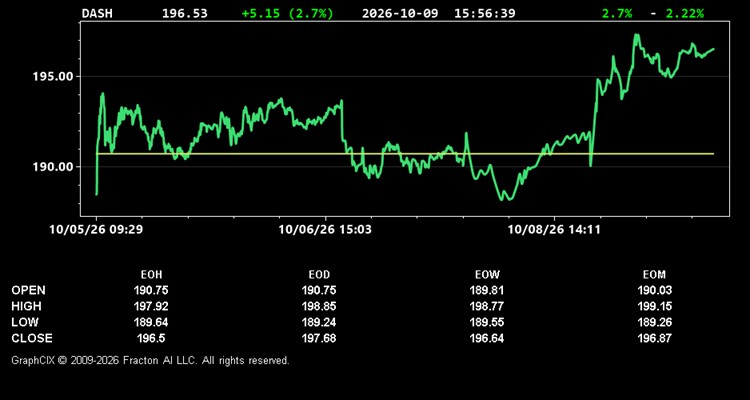
Task: Click the EOH low value 189.64
Action: pyautogui.click(x=151, y=322)
